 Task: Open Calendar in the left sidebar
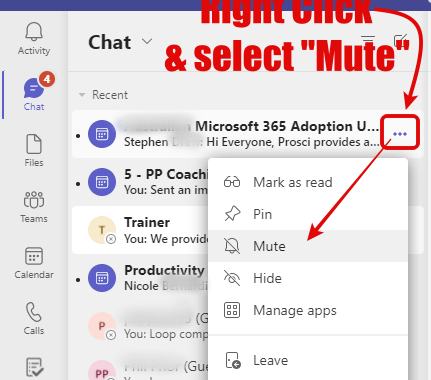point(34,263)
